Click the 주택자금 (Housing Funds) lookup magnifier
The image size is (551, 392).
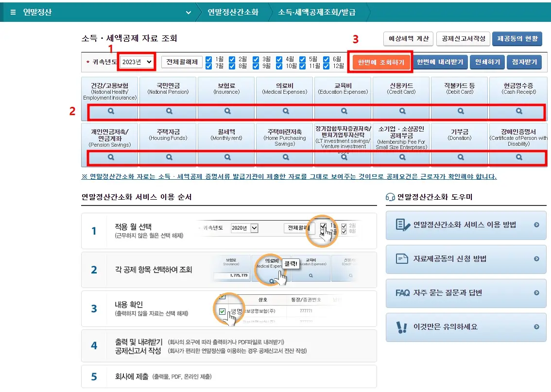[168, 157]
